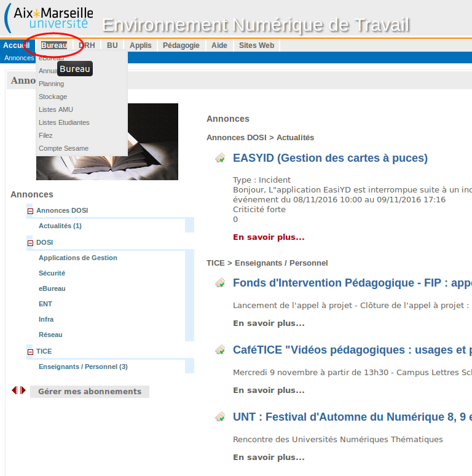Click the Aix-Marseille Université logo
The width and height of the screenshot is (472, 476).
49,18
